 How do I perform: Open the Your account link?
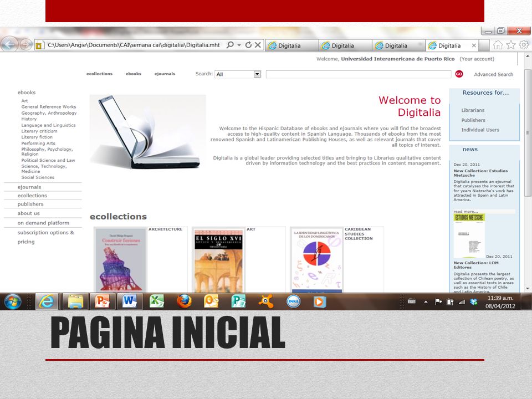(x=477, y=59)
